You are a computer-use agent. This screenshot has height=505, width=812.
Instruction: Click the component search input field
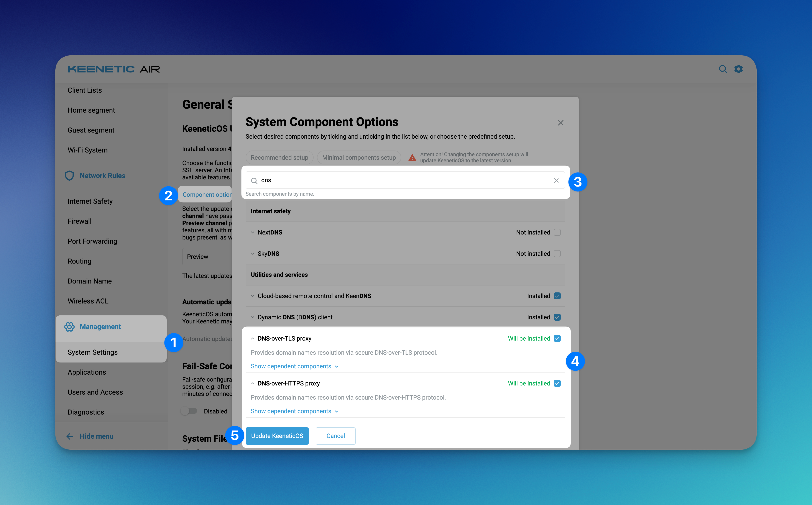point(401,180)
